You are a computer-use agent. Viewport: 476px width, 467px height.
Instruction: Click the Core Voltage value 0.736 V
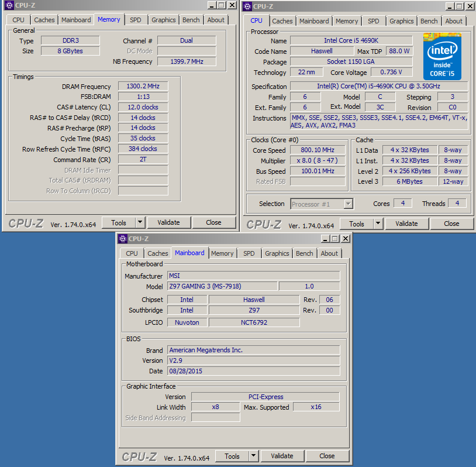[391, 73]
